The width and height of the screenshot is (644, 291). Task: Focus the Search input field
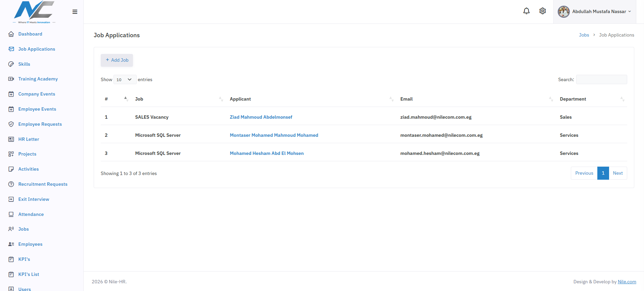602,79
